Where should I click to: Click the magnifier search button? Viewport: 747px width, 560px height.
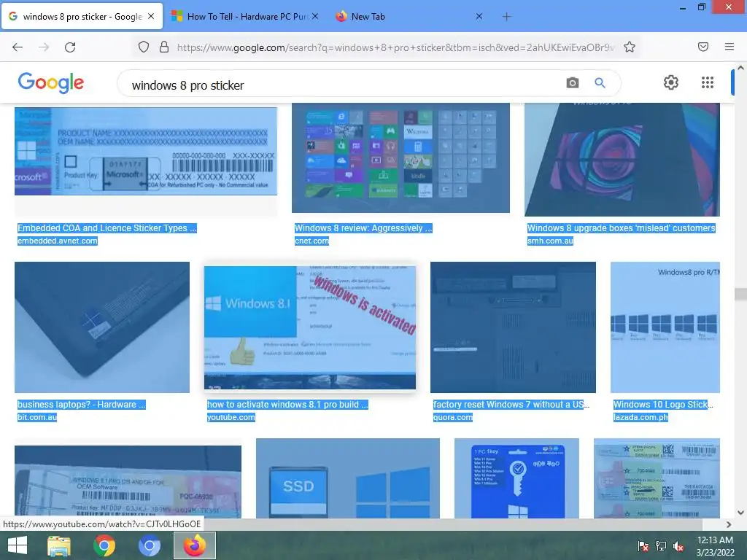[600, 83]
